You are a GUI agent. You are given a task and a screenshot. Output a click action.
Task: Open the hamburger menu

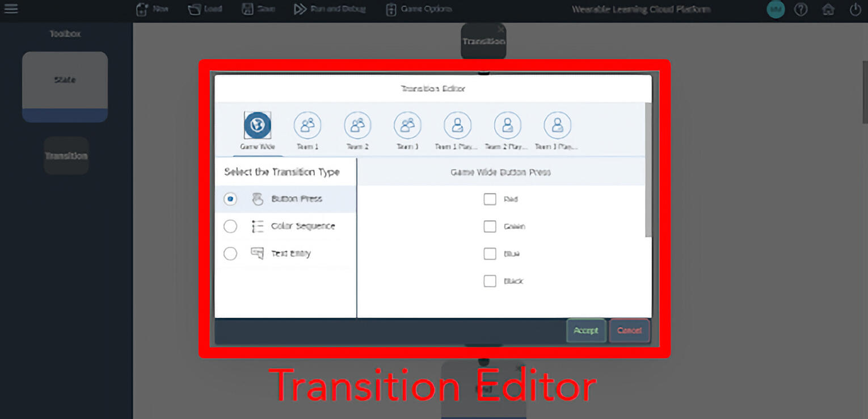point(11,9)
